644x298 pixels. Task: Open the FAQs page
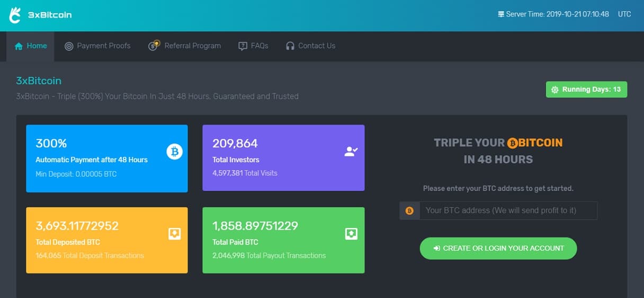(253, 46)
